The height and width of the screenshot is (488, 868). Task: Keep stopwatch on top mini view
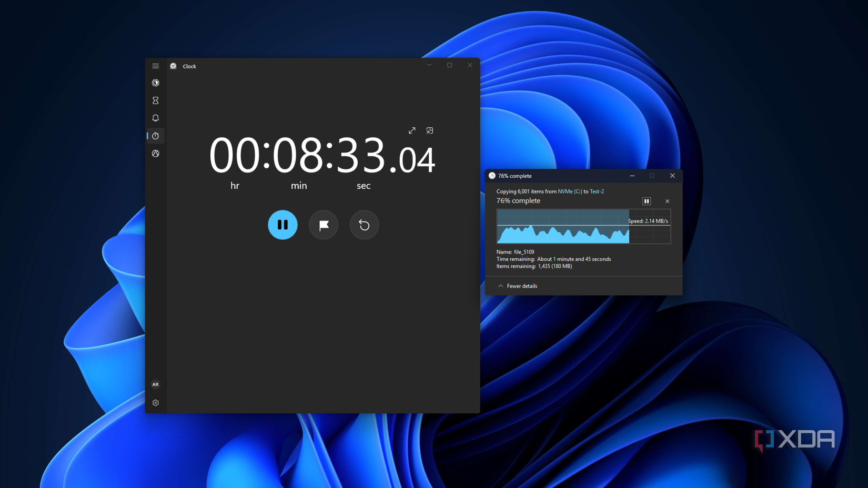(430, 130)
